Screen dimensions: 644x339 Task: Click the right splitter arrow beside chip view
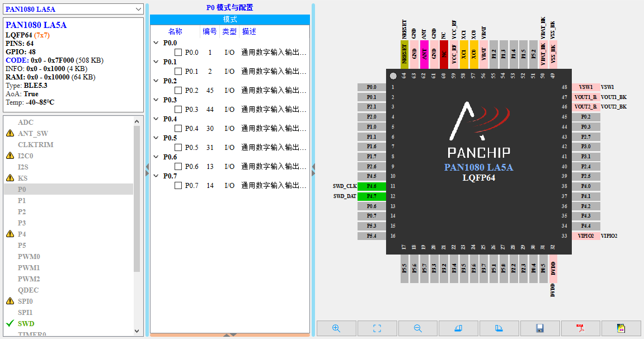pyautogui.click(x=313, y=170)
